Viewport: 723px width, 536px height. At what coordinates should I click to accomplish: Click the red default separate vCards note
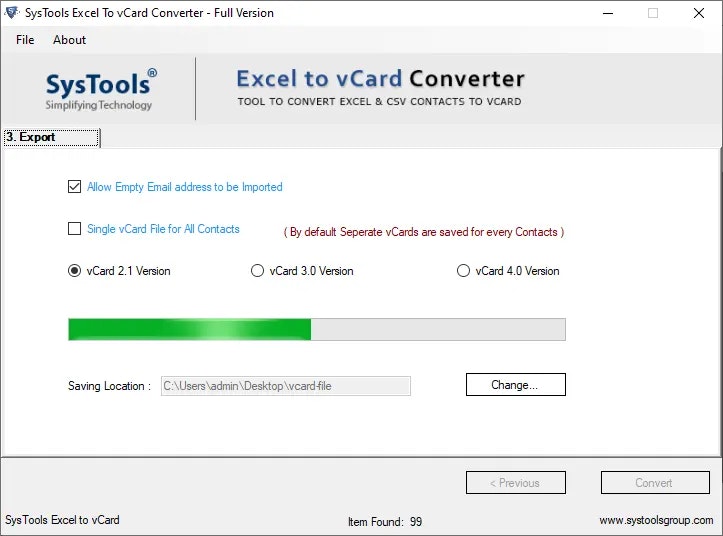point(424,232)
